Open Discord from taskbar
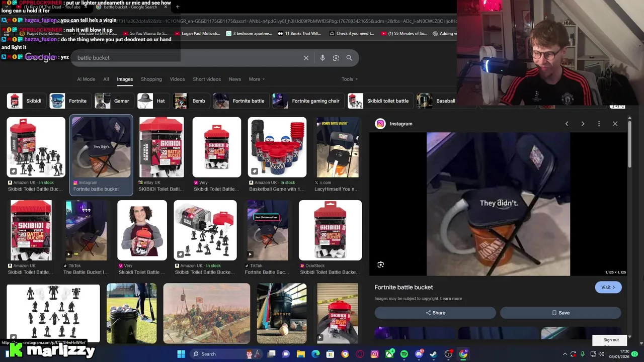The width and height of the screenshot is (644, 362). pyautogui.click(x=419, y=354)
